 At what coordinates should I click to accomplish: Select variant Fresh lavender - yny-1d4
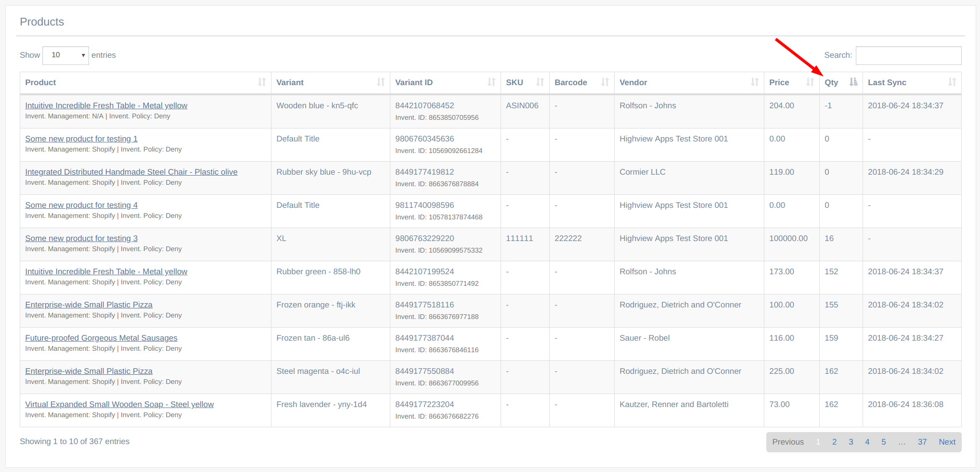(322, 404)
